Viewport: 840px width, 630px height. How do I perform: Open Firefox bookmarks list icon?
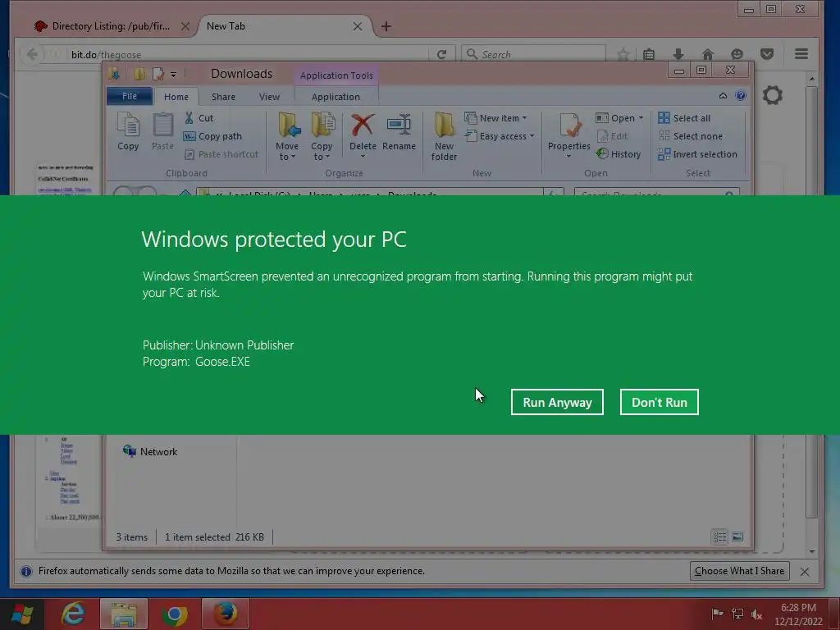pos(649,54)
